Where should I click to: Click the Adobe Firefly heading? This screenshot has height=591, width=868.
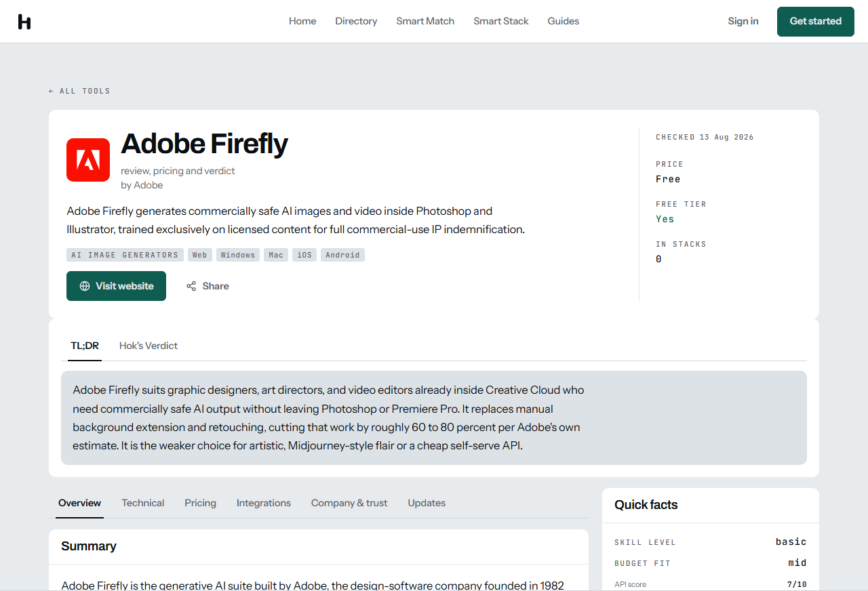point(204,144)
